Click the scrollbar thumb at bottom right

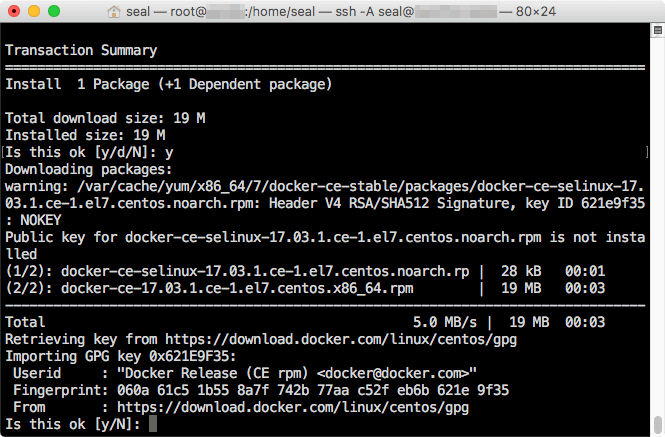click(657, 422)
